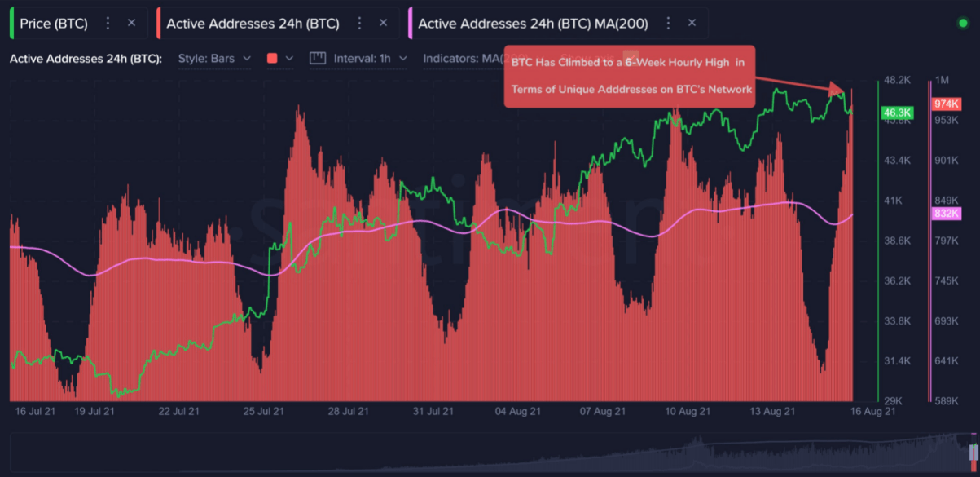Click the green 46.3K price badge
980x477 pixels.
pos(896,113)
